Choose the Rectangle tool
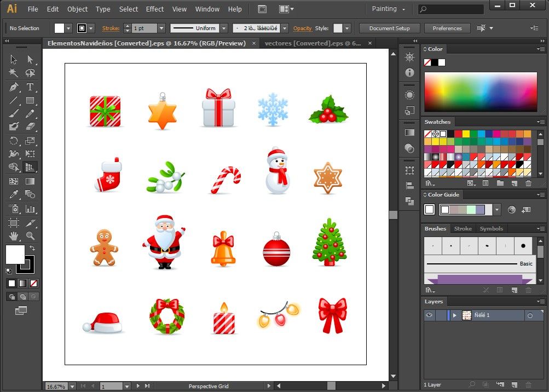 click(30, 101)
